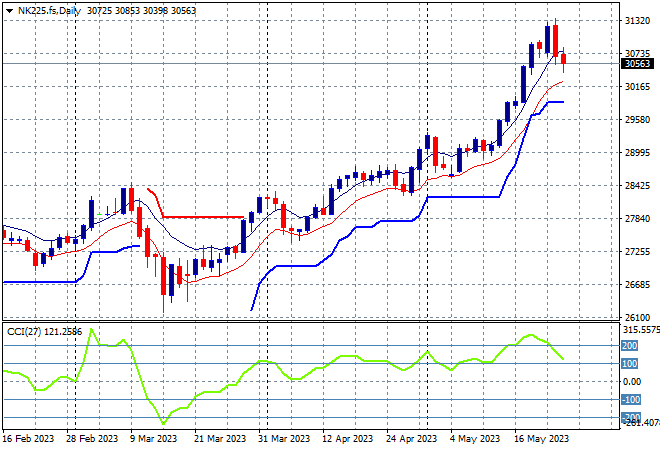This screenshot has width=660, height=450.
Task: Click the thick blue trailing line near 30000
Action: pos(550,102)
